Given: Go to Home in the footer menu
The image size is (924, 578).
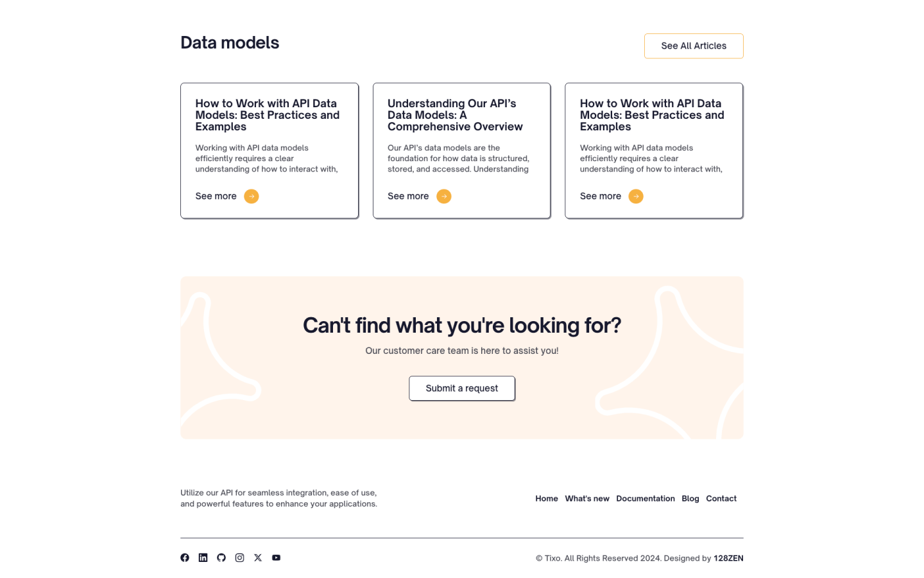Looking at the screenshot, I should 547,498.
